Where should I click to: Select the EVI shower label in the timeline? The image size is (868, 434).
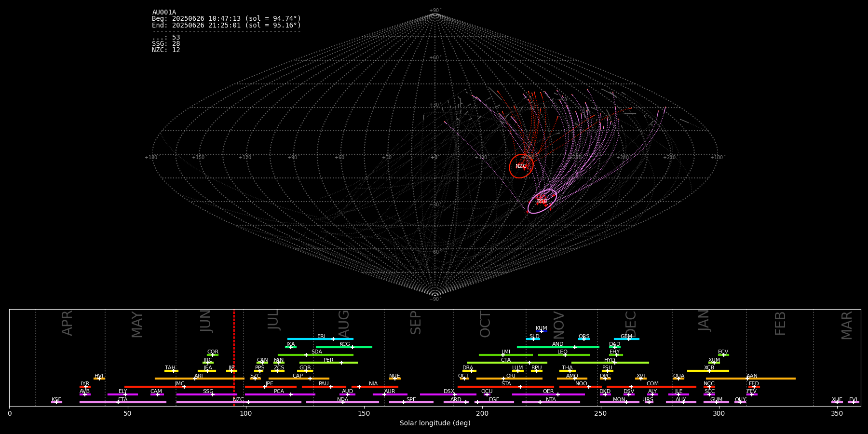click(x=853, y=400)
